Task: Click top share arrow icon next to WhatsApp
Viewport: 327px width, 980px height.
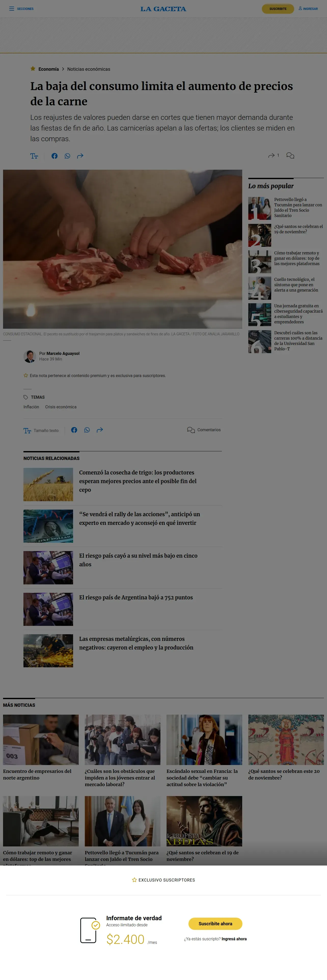Action: pos(80,156)
